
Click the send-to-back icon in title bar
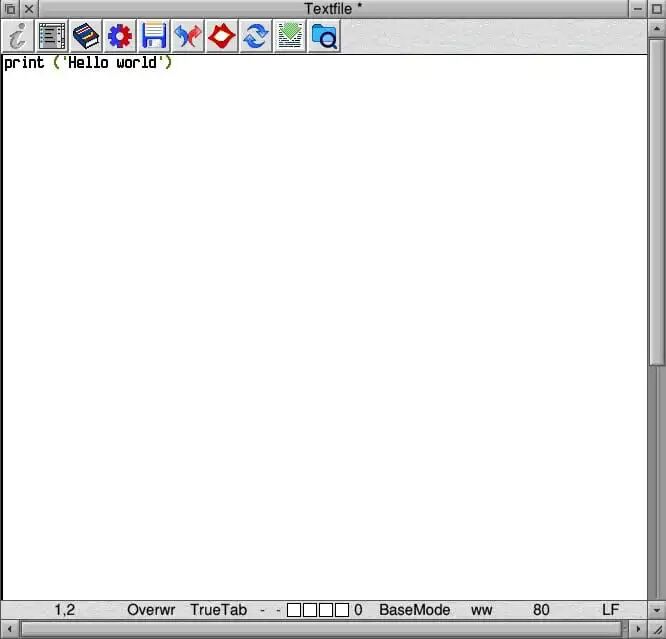(x=10, y=9)
